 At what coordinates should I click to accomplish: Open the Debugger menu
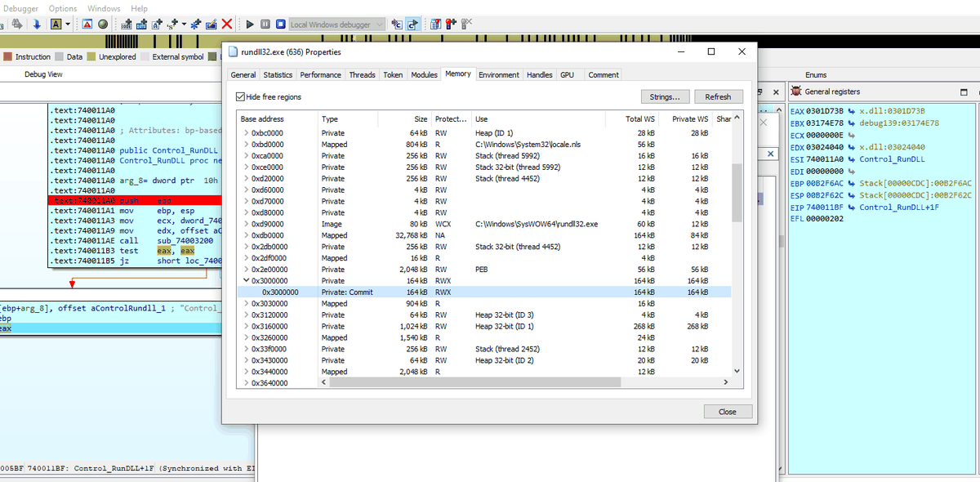point(20,8)
